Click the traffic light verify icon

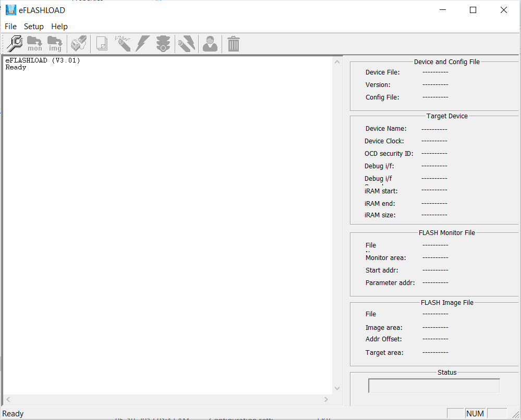pyautogui.click(x=163, y=43)
